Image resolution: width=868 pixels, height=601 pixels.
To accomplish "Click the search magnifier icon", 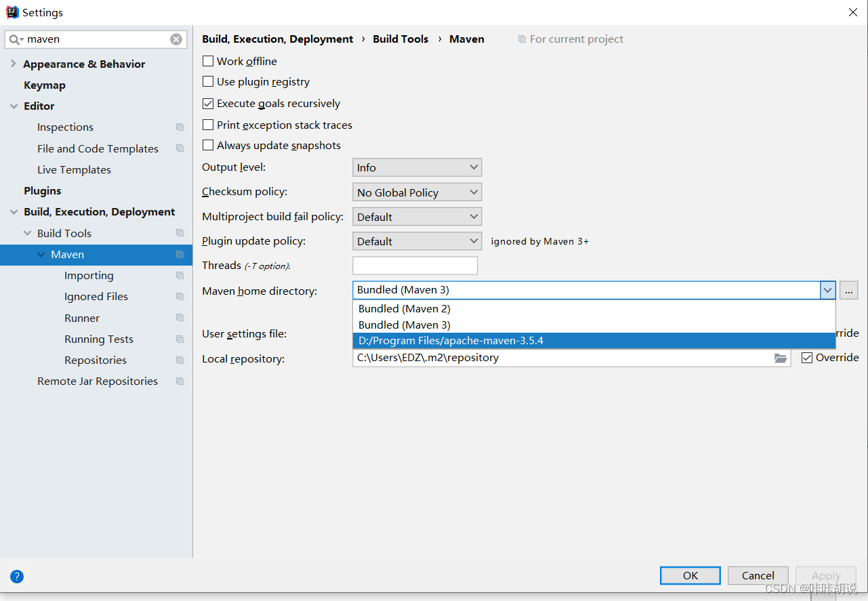I will click(x=16, y=39).
